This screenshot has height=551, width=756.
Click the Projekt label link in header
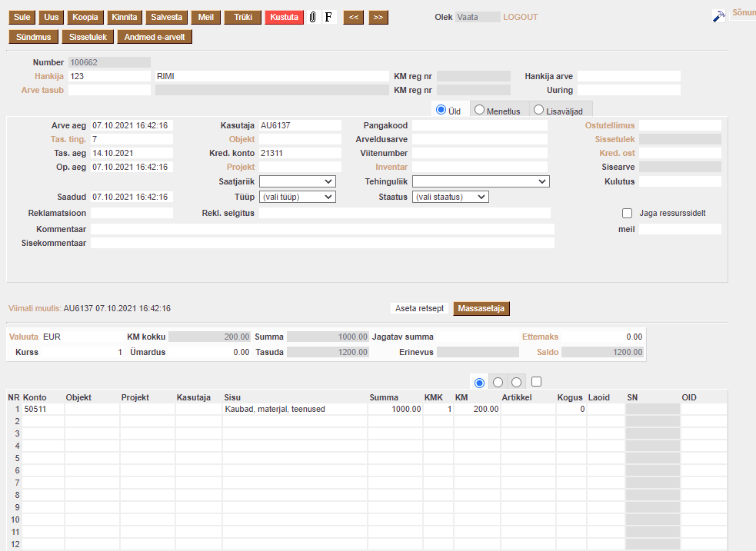(x=241, y=167)
